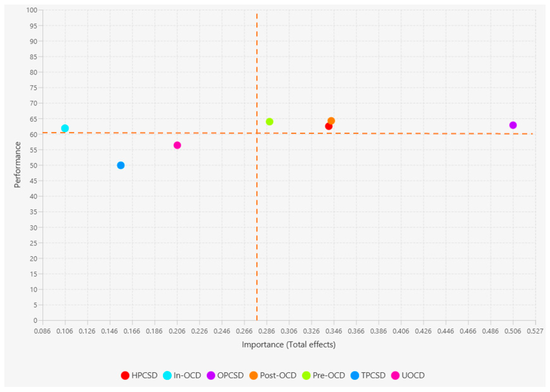
Task: Click the cyan In-OCD legend swatch
Action: 167,375
